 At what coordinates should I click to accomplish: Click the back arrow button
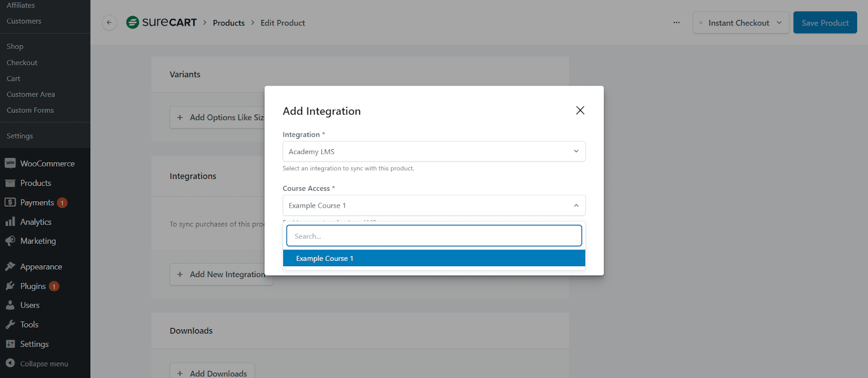point(109,23)
